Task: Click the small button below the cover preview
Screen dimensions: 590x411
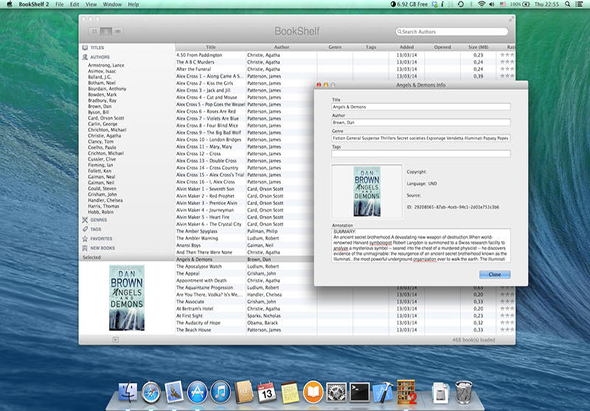Action: [x=116, y=340]
